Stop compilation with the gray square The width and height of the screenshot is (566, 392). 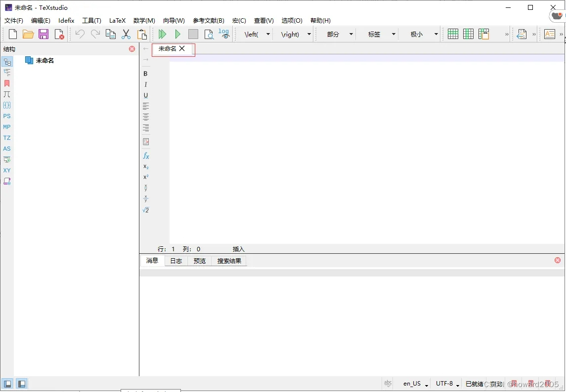point(193,34)
